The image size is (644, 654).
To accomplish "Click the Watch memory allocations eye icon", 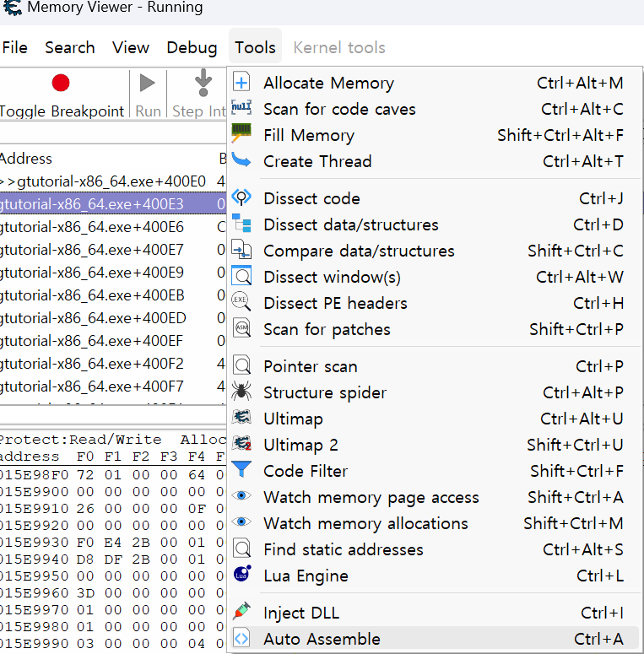I will click(x=241, y=522).
